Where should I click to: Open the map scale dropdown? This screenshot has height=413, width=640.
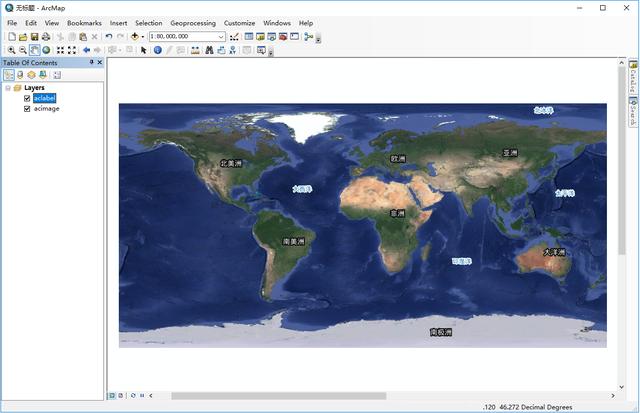(x=221, y=37)
